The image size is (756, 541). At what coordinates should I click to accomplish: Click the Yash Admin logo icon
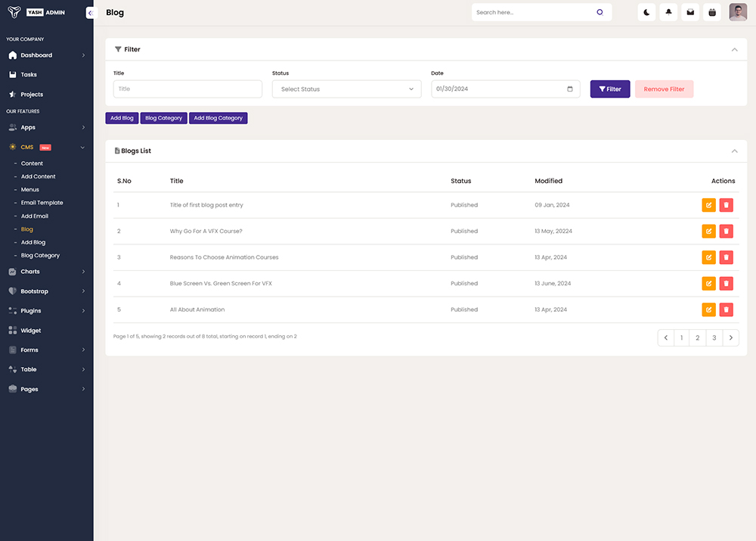point(14,12)
